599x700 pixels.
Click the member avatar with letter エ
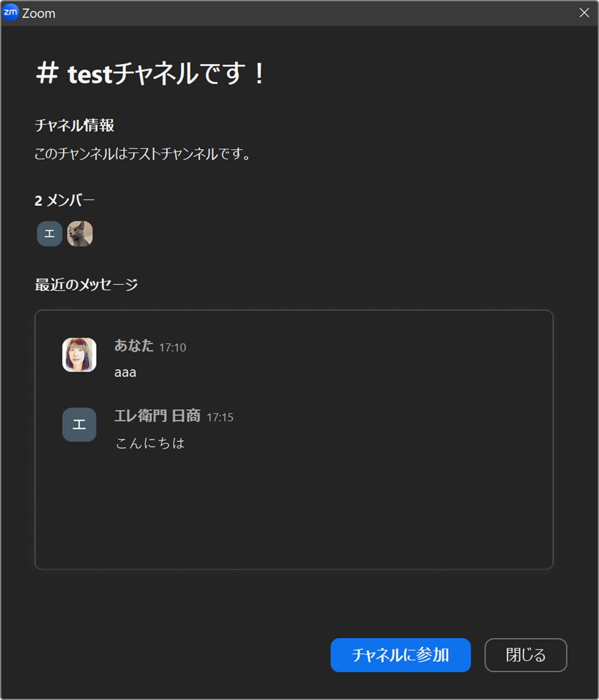click(x=49, y=233)
